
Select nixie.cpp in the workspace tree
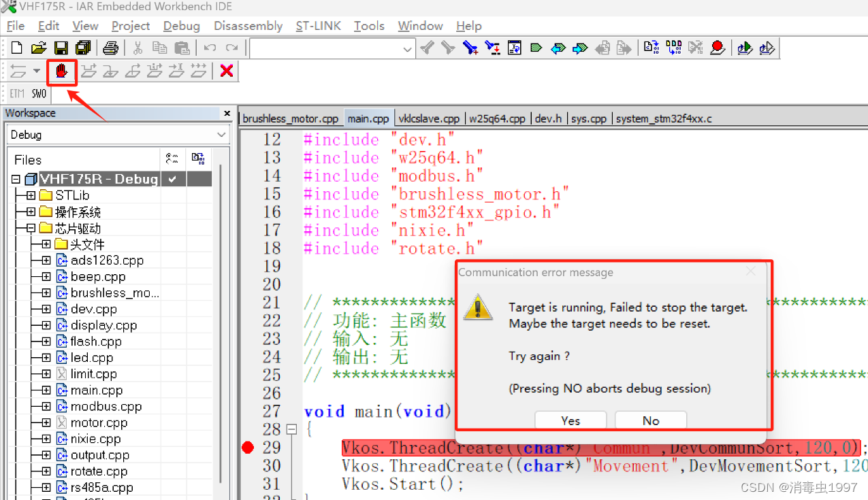(95, 439)
